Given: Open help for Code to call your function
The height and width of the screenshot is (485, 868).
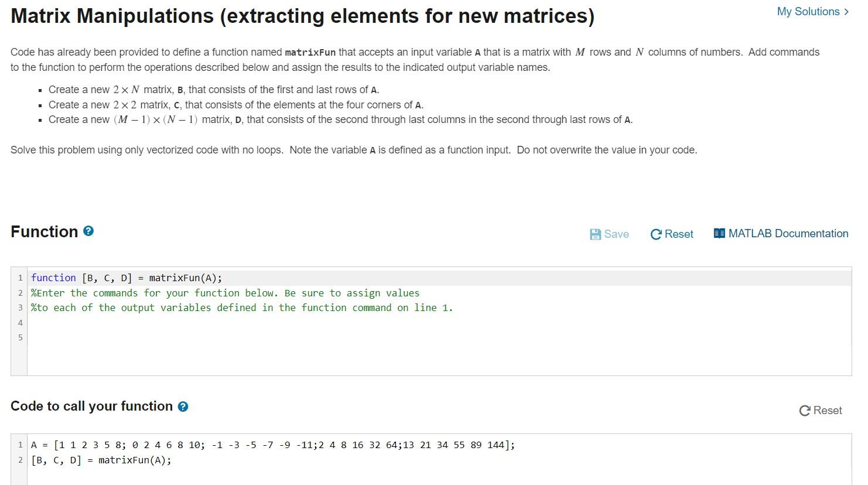Looking at the screenshot, I should (183, 406).
